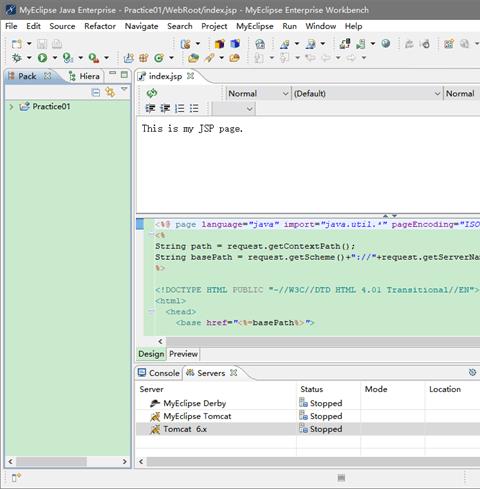
Task: Select the MyEclipse Tomcat server row
Action: (308, 416)
